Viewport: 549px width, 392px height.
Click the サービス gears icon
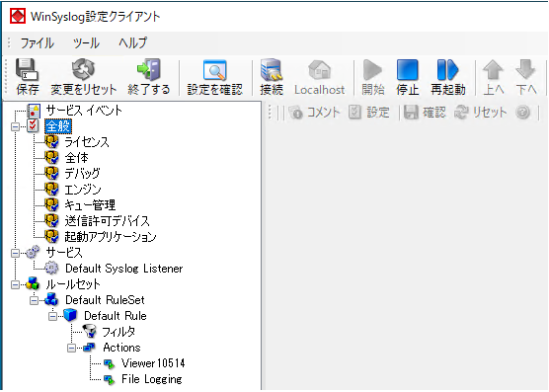click(x=33, y=252)
